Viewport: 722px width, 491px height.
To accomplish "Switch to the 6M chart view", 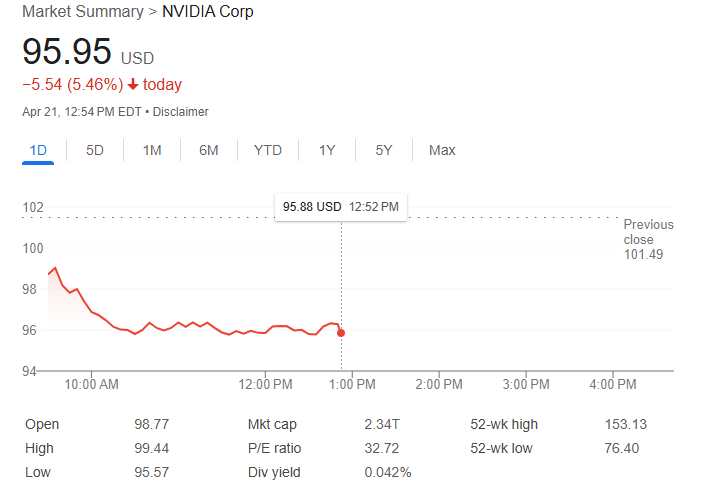I will click(x=208, y=150).
